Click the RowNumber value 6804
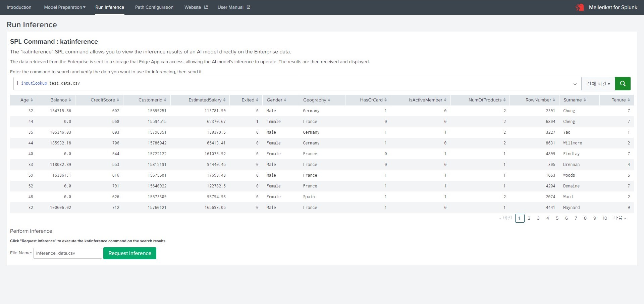This screenshot has height=304, width=644. pyautogui.click(x=550, y=122)
